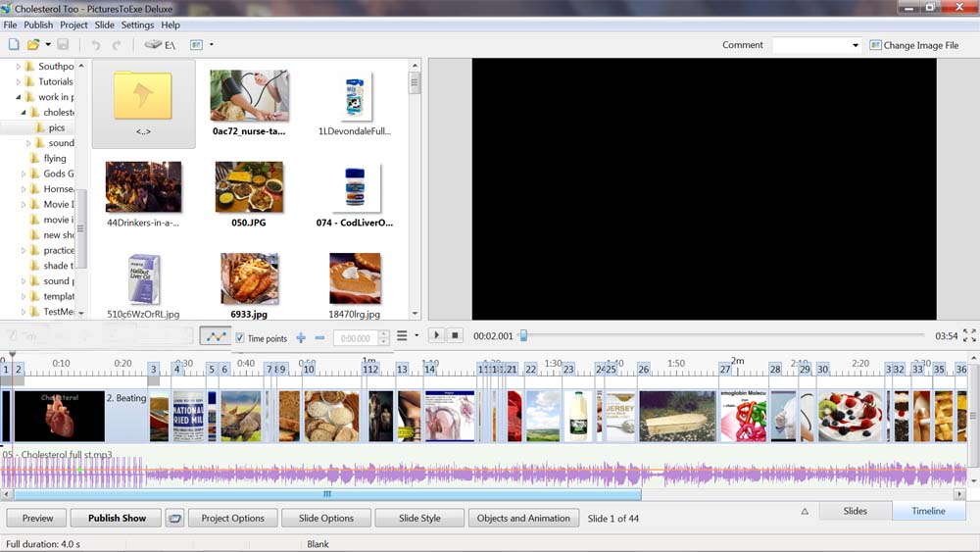Click the preview playback position slider

(x=523, y=335)
